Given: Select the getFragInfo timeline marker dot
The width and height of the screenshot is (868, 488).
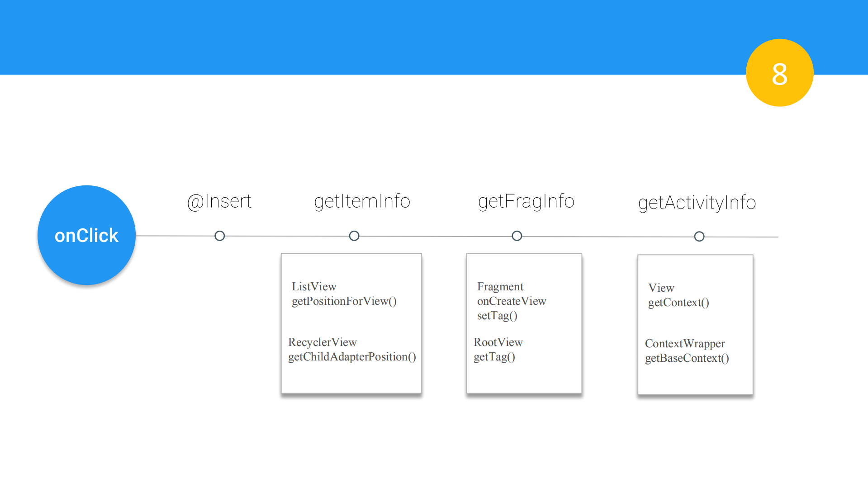Looking at the screenshot, I should [x=517, y=236].
